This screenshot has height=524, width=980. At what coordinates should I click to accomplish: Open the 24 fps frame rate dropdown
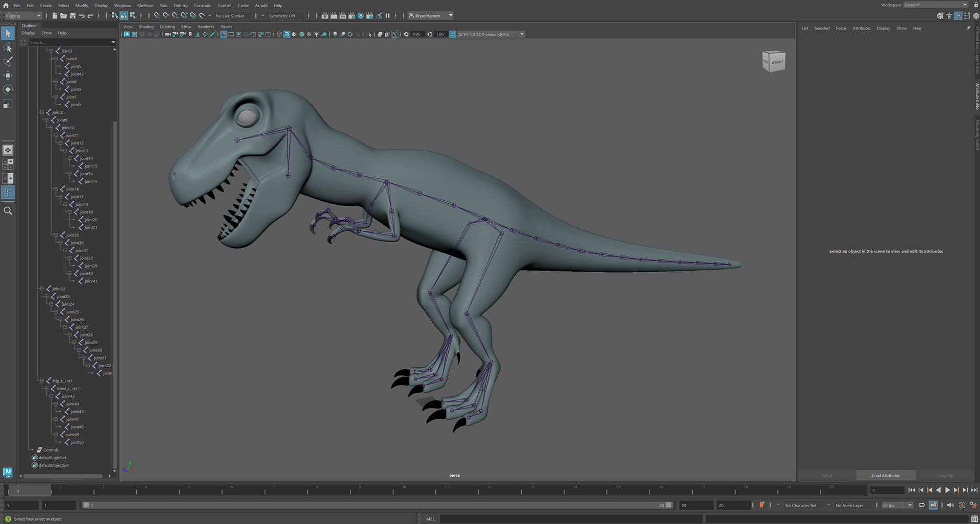(x=897, y=505)
